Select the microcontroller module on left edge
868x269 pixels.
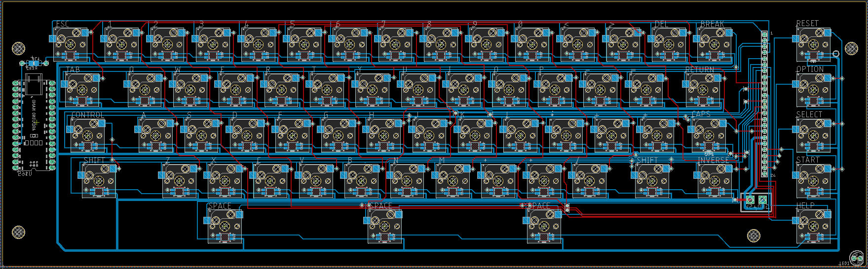coord(35,126)
